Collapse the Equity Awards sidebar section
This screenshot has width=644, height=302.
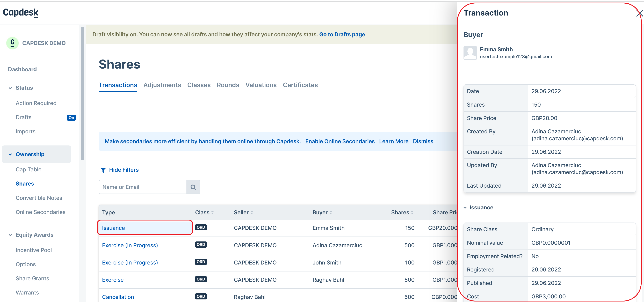coord(10,235)
